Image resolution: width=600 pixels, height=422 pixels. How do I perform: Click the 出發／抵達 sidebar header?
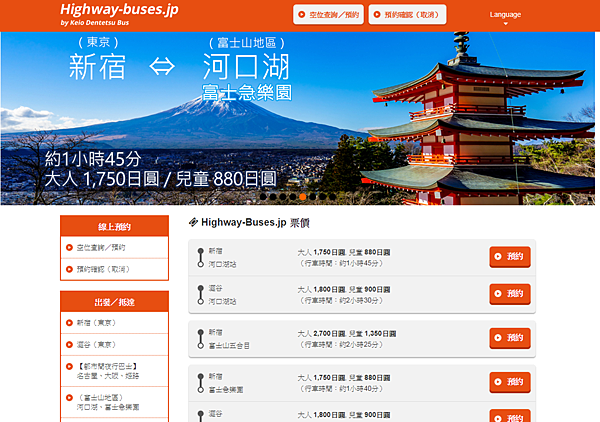[114, 302]
